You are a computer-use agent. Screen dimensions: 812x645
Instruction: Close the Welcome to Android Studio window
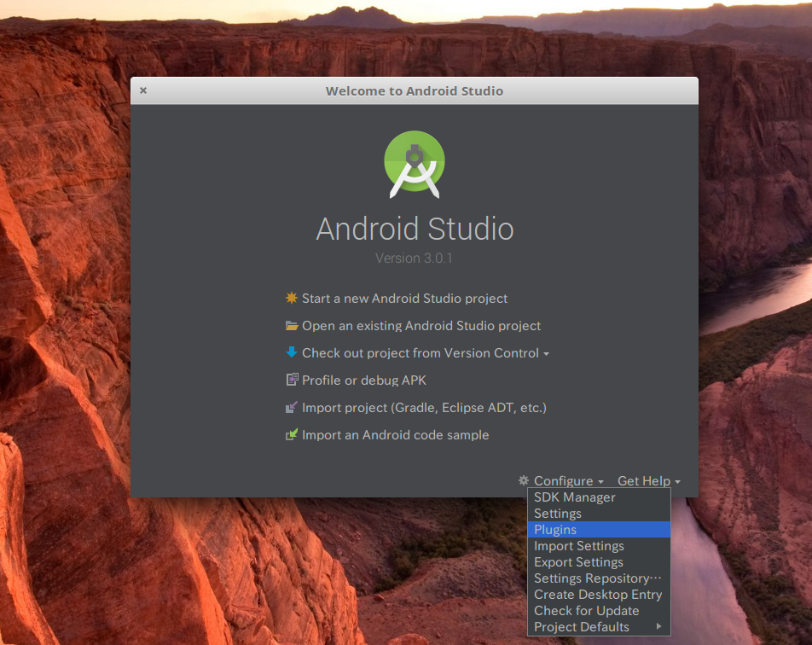[x=143, y=90]
